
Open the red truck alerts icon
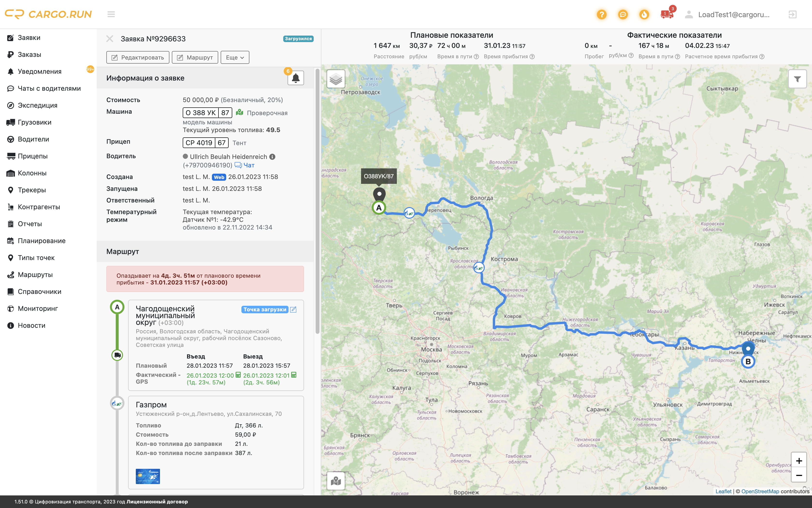click(x=667, y=15)
